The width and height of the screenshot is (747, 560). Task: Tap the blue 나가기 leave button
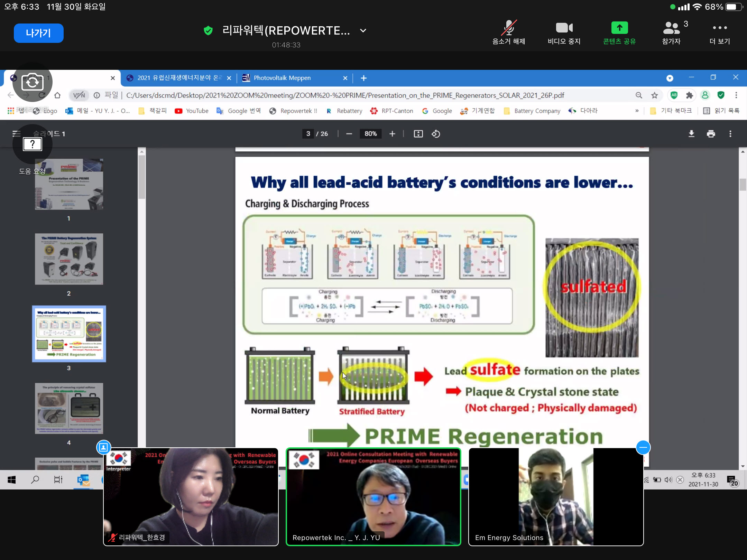38,33
